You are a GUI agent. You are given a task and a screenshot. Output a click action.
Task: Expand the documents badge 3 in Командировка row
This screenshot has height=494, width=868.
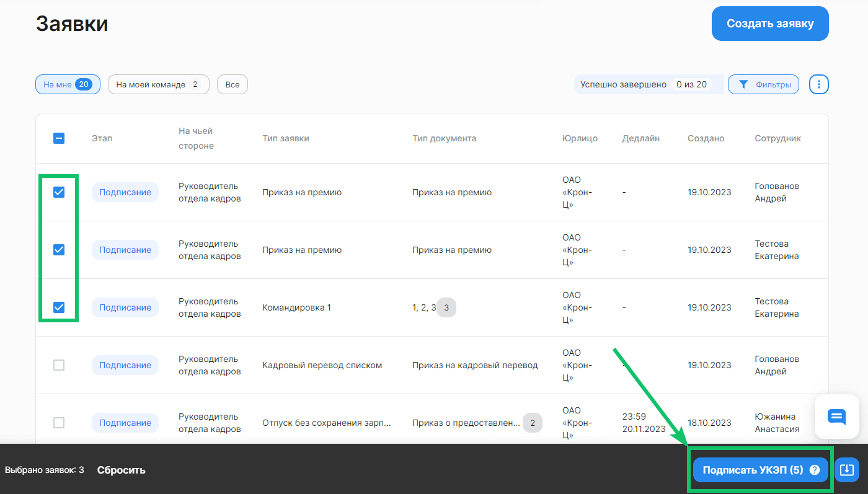446,307
